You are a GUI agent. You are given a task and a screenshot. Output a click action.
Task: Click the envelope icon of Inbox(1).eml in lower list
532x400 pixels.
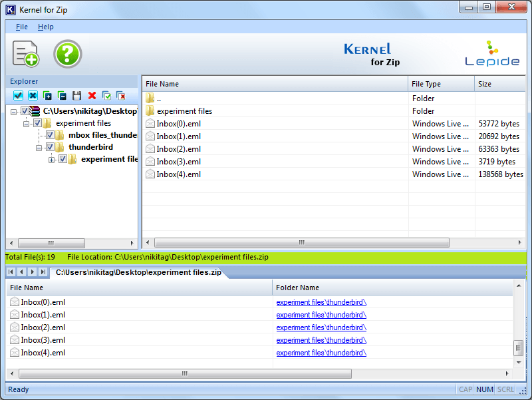click(14, 315)
